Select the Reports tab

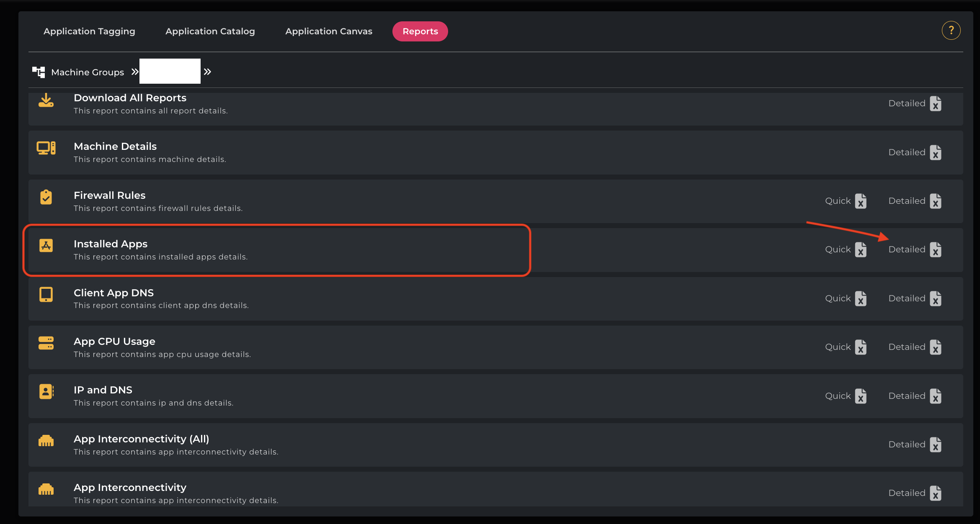tap(420, 31)
